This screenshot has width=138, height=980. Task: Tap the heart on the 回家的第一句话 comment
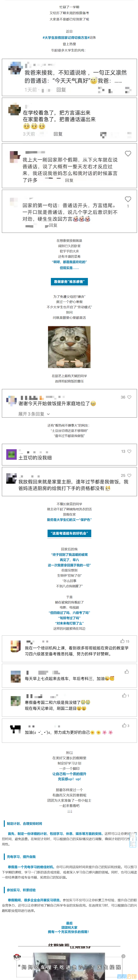tap(128, 199)
